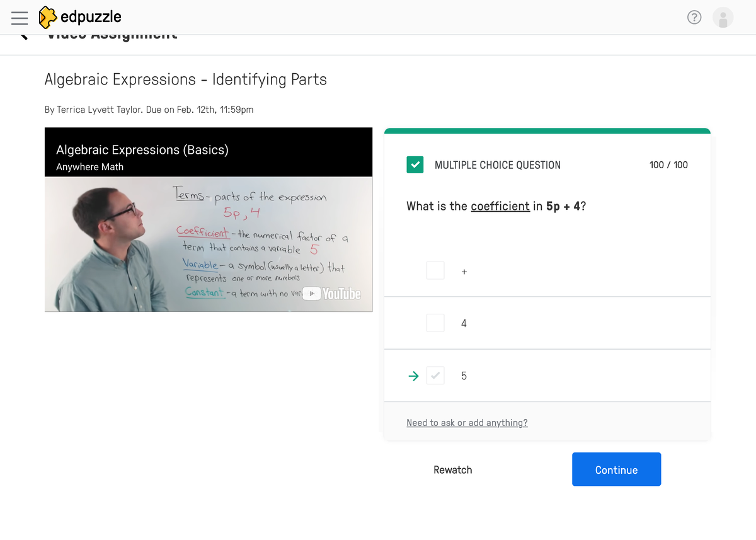Image resolution: width=756 pixels, height=540 pixels.
Task: Toggle the "5" answer checkbox
Action: pyautogui.click(x=435, y=376)
